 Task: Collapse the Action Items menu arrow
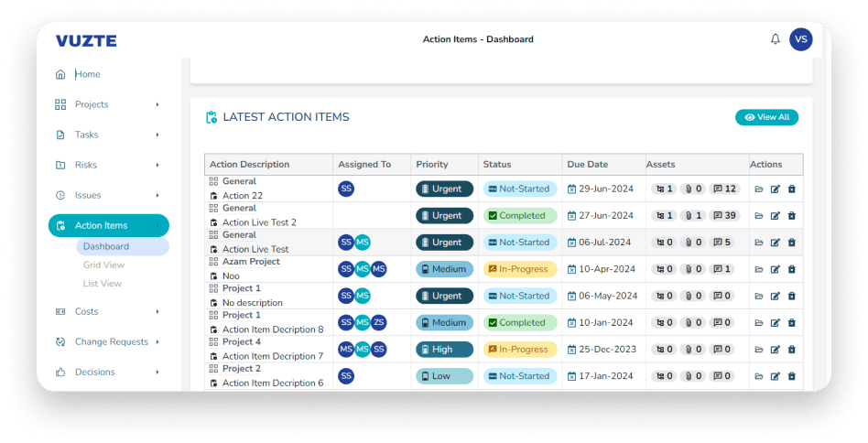[x=157, y=226]
